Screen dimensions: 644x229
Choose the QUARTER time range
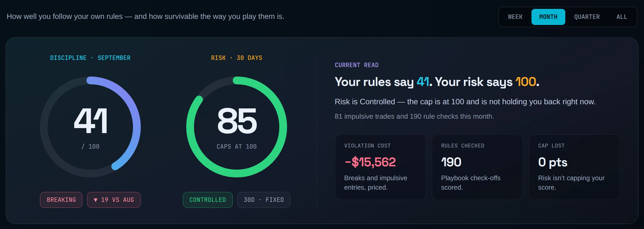point(587,17)
